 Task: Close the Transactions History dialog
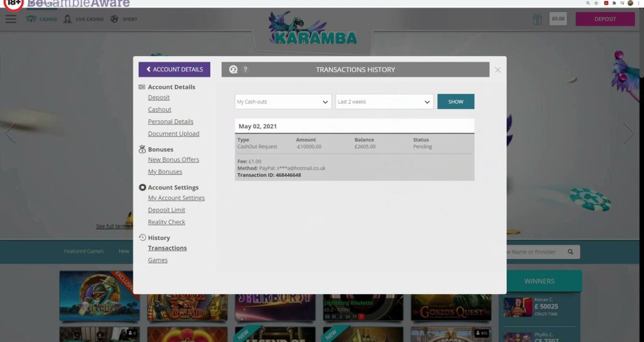pos(498,70)
